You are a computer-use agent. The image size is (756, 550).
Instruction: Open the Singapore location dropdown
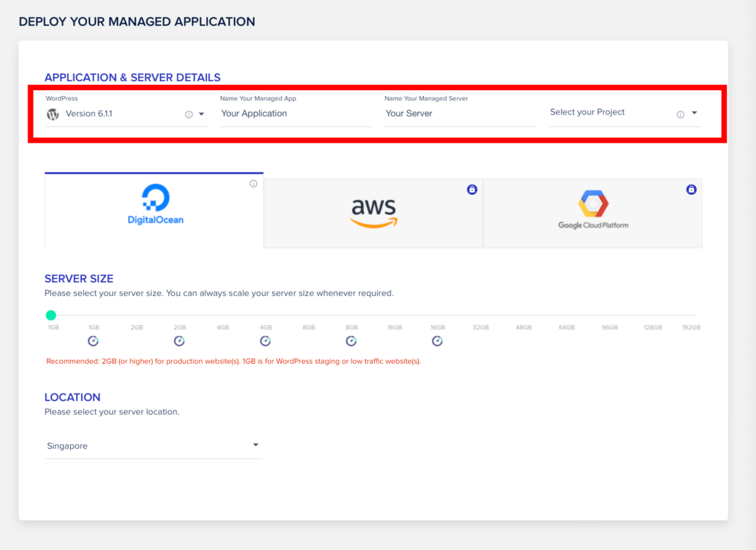(x=154, y=446)
